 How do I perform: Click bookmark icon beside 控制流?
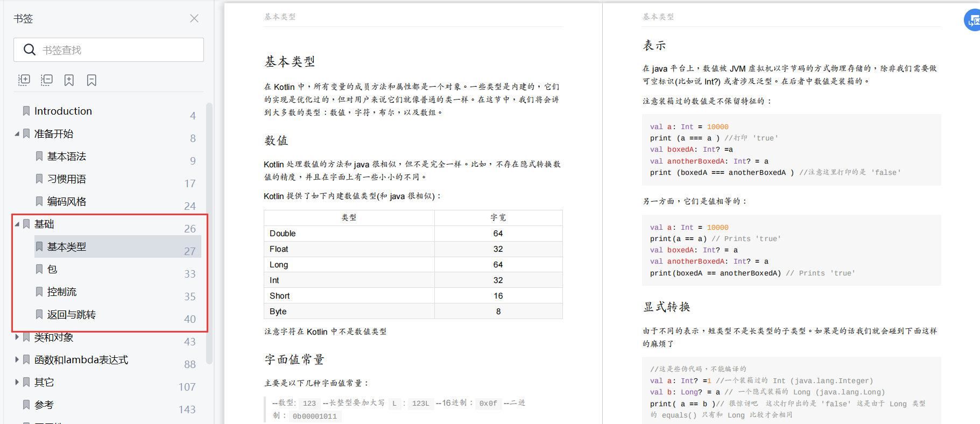[x=39, y=292]
